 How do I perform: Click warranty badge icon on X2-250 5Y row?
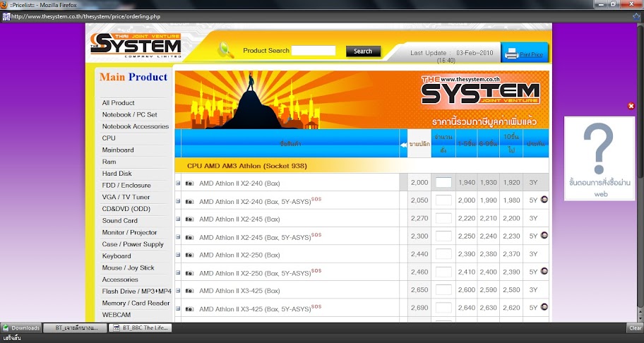pyautogui.click(x=544, y=271)
